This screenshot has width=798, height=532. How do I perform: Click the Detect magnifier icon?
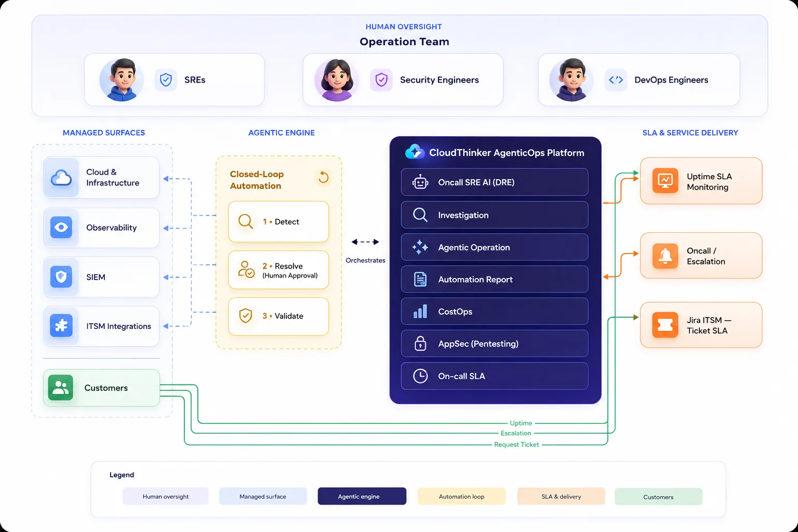point(246,222)
